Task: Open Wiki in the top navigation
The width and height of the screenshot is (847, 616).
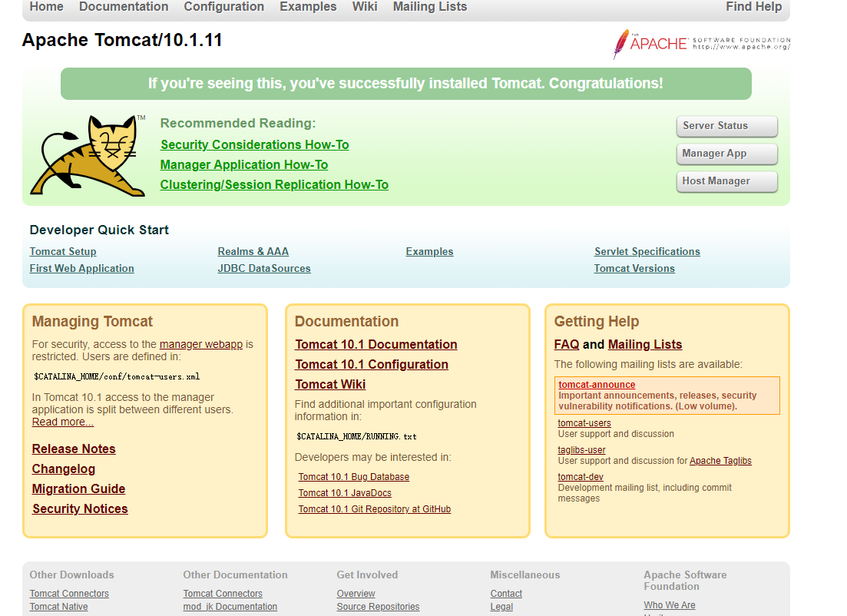Action: click(x=365, y=6)
